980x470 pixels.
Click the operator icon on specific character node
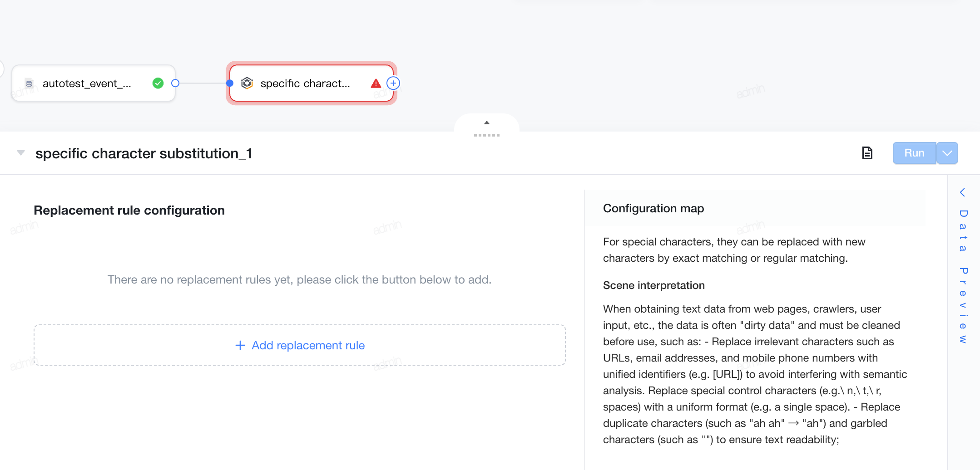(x=247, y=83)
